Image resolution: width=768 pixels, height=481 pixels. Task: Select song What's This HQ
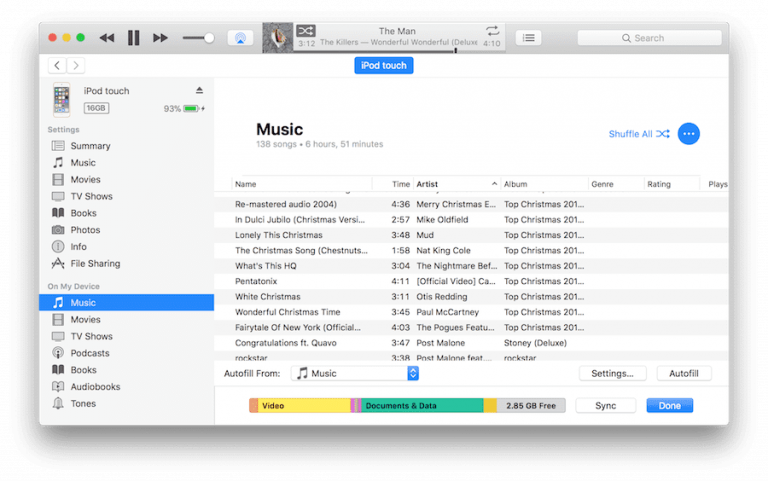pos(471,266)
